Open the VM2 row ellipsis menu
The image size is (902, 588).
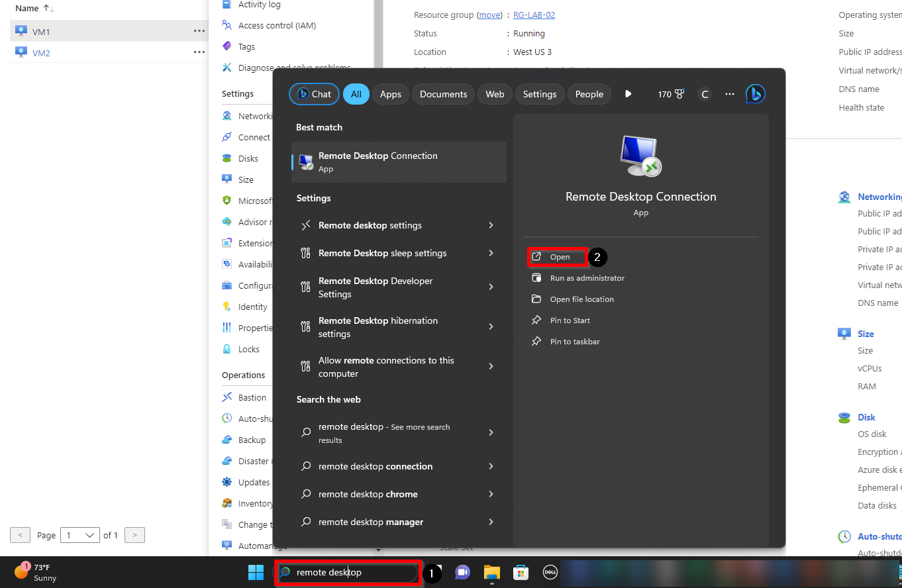[199, 52]
